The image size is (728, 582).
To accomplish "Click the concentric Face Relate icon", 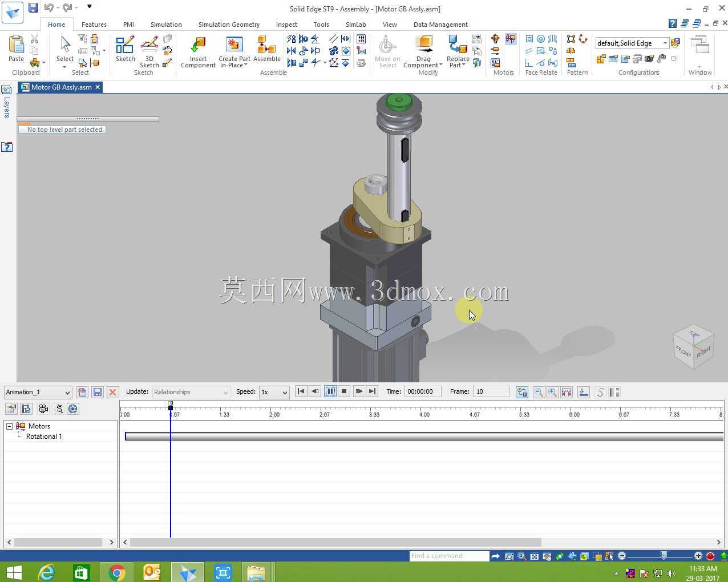I will [x=541, y=39].
